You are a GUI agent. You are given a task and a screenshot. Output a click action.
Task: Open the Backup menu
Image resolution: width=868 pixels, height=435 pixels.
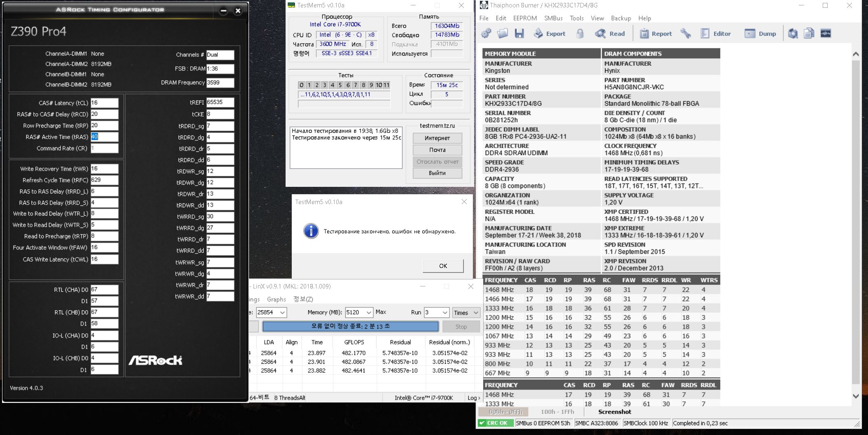point(621,18)
